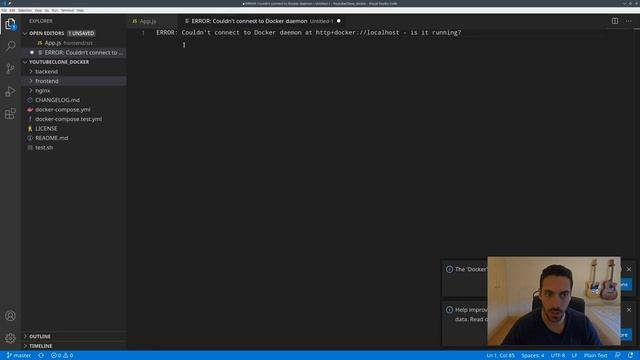The height and width of the screenshot is (360, 640).
Task: Close the Docker notification
Action: tap(629, 269)
